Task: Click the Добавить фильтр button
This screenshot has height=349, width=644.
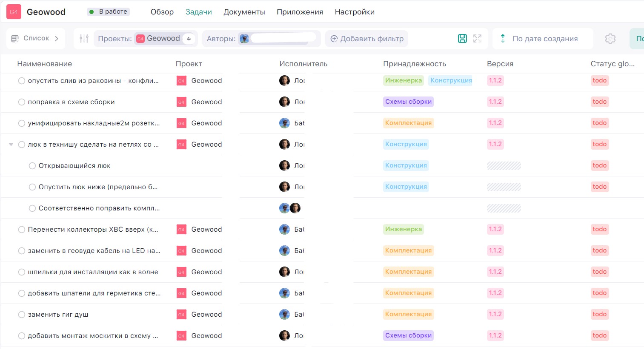Action: point(367,39)
